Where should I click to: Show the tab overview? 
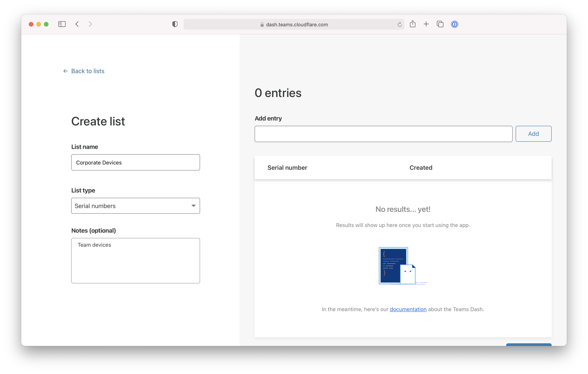coord(440,24)
